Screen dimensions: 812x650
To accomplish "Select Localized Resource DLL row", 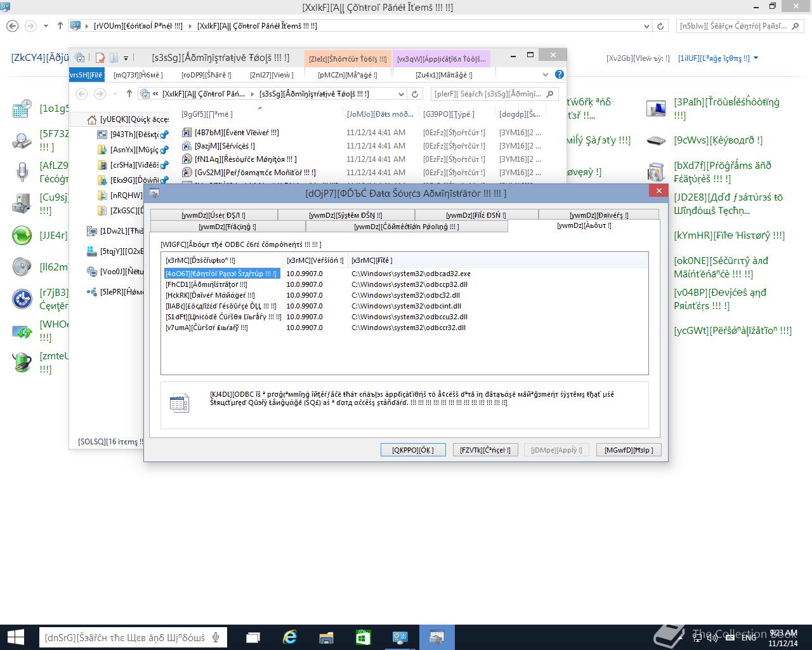I will click(406, 306).
